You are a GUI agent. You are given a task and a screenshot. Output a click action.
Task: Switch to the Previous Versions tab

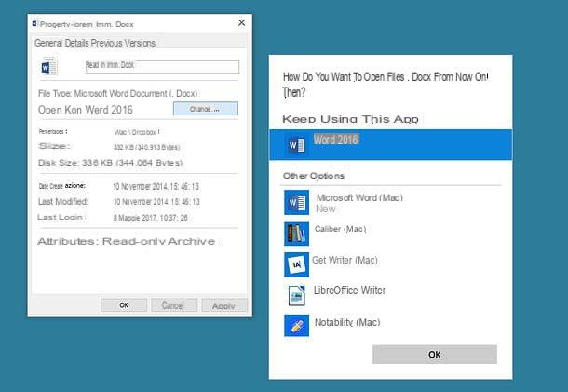tap(123, 43)
